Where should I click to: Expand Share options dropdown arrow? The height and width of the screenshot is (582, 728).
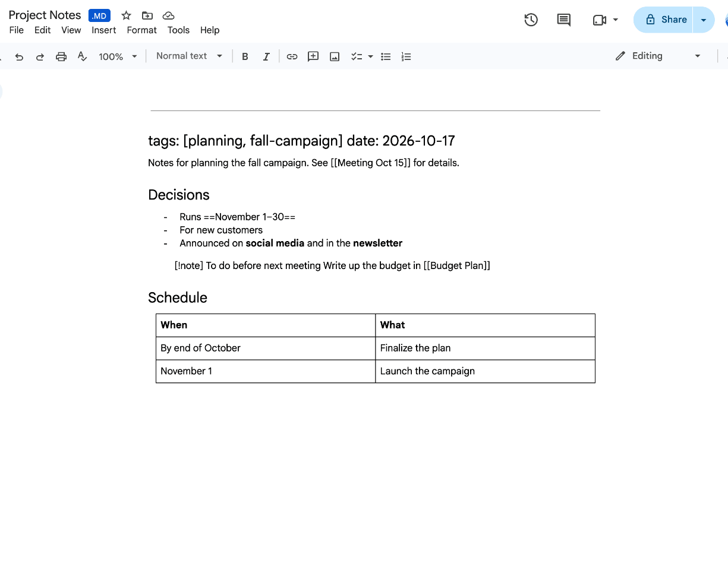click(704, 20)
